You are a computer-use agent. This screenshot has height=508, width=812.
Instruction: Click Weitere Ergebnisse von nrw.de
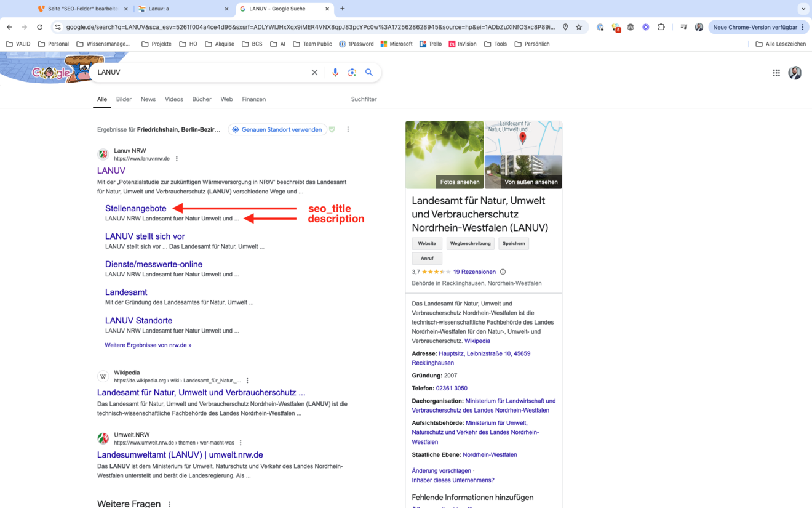(x=148, y=345)
